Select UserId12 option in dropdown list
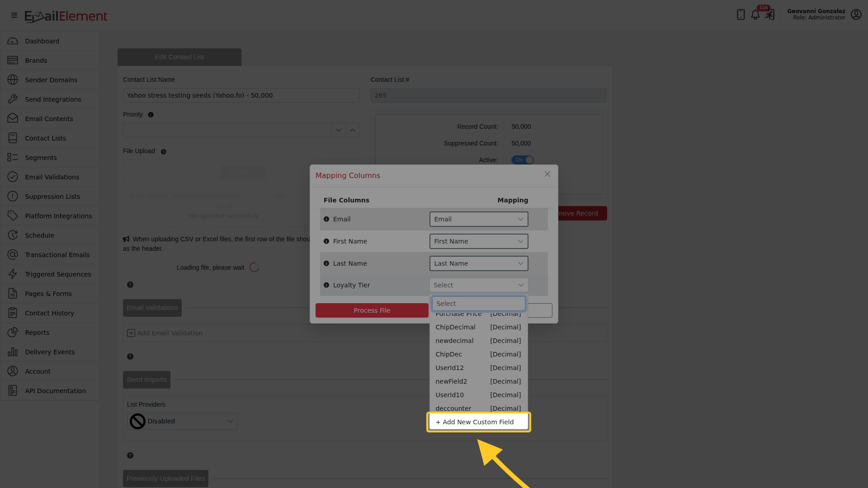This screenshot has height=488, width=868. [x=478, y=368]
